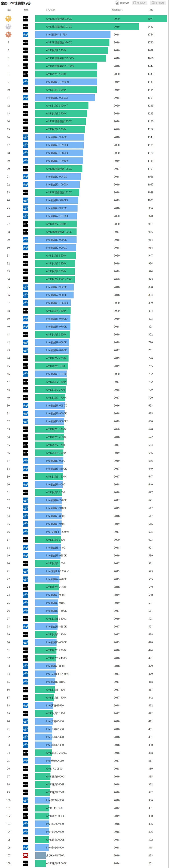Click the gold first-place medal icon
This screenshot has height=868, width=169.
pyautogui.click(x=8, y=19)
